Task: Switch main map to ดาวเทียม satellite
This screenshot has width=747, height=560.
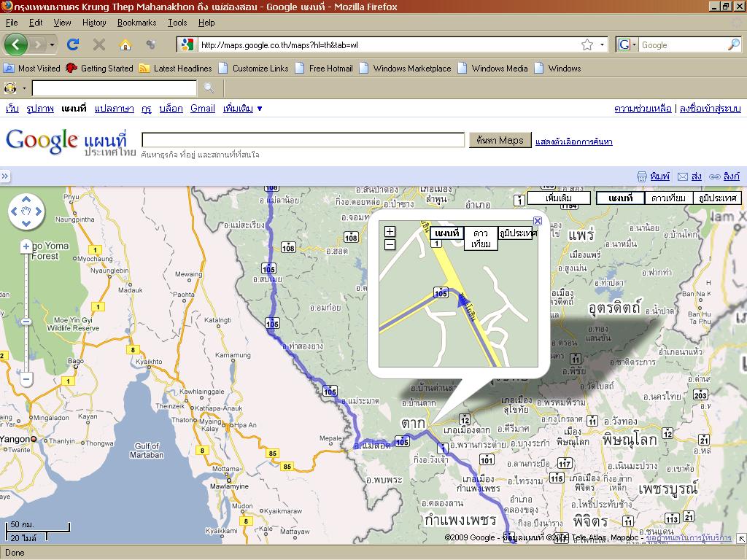Action: point(668,198)
